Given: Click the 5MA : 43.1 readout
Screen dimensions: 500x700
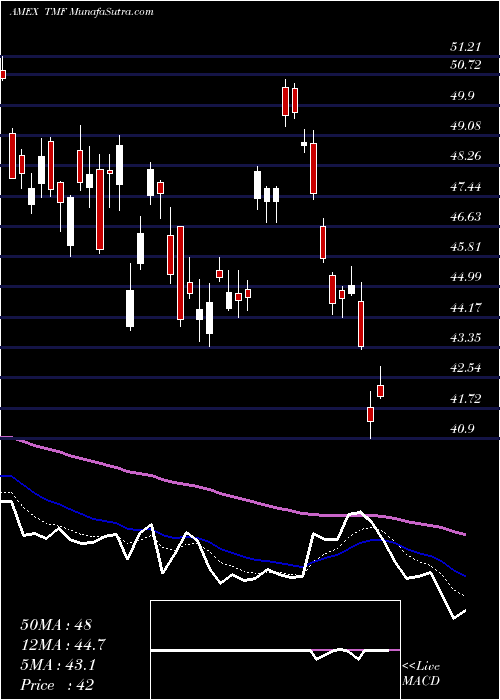Looking at the screenshot, I should pos(58,665).
